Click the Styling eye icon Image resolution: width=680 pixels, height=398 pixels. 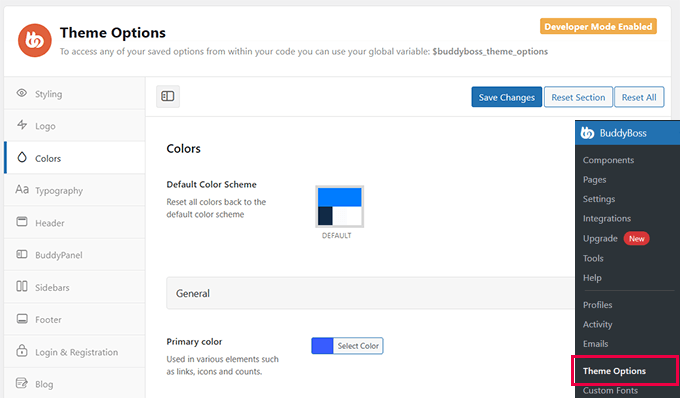22,93
